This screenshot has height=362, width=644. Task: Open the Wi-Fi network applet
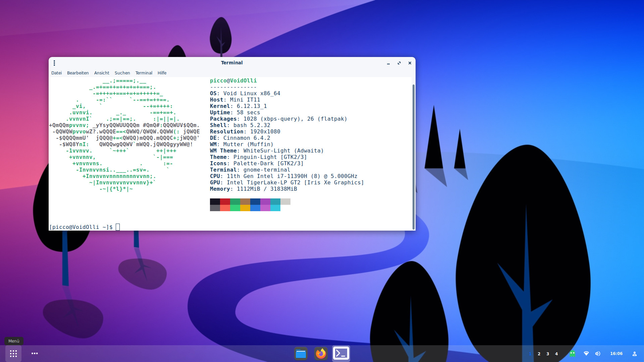(x=586, y=354)
